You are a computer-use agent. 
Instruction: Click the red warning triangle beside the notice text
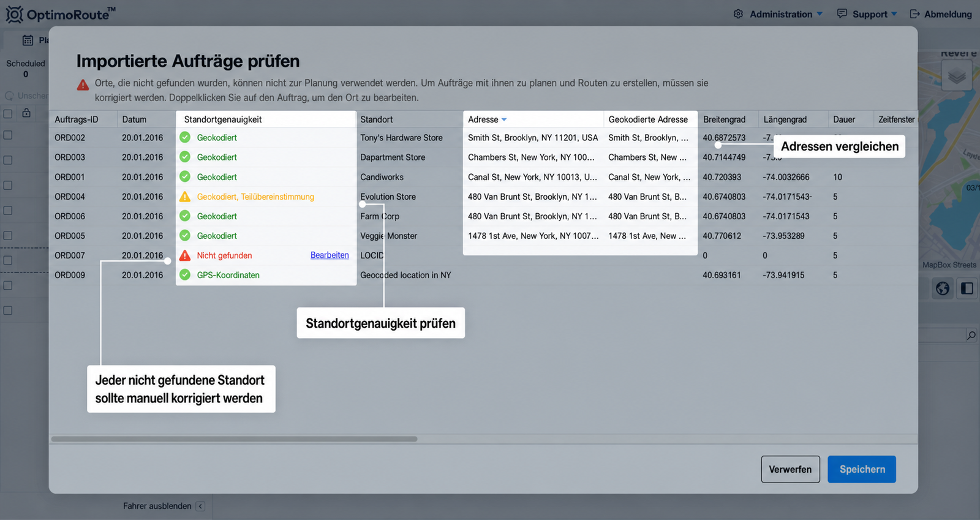tap(83, 85)
